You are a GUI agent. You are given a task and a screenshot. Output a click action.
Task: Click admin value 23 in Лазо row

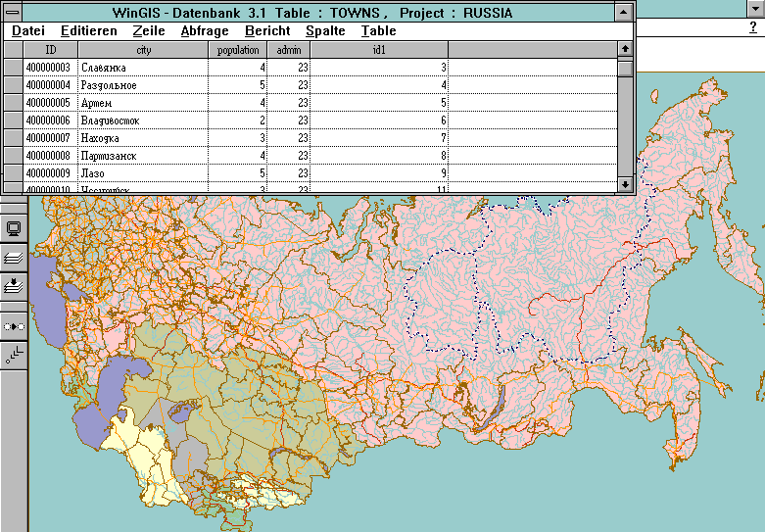289,172
